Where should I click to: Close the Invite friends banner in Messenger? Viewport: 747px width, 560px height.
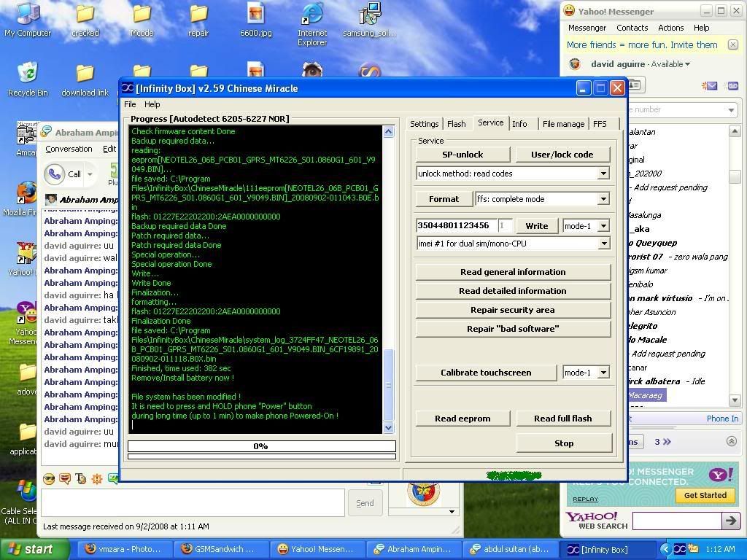coord(733,44)
